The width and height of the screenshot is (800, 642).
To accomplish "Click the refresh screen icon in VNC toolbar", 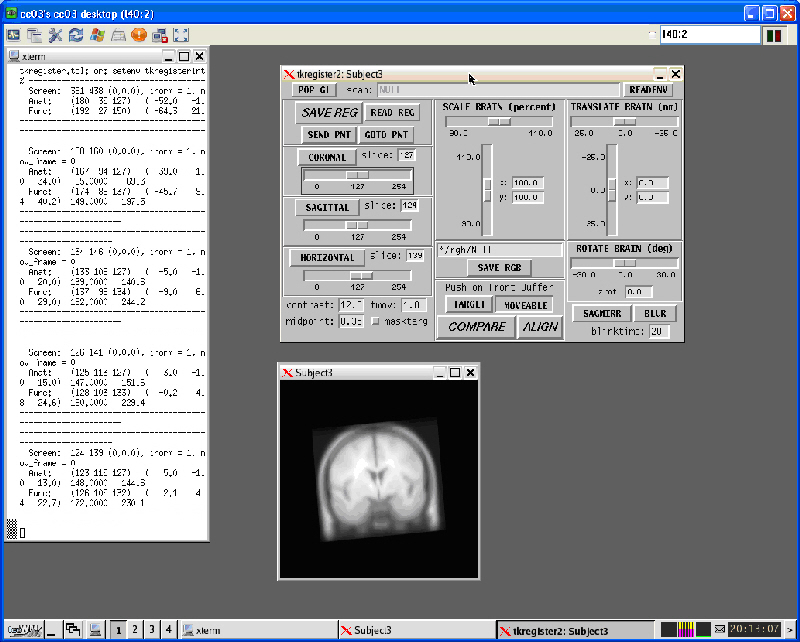I will (x=76, y=34).
